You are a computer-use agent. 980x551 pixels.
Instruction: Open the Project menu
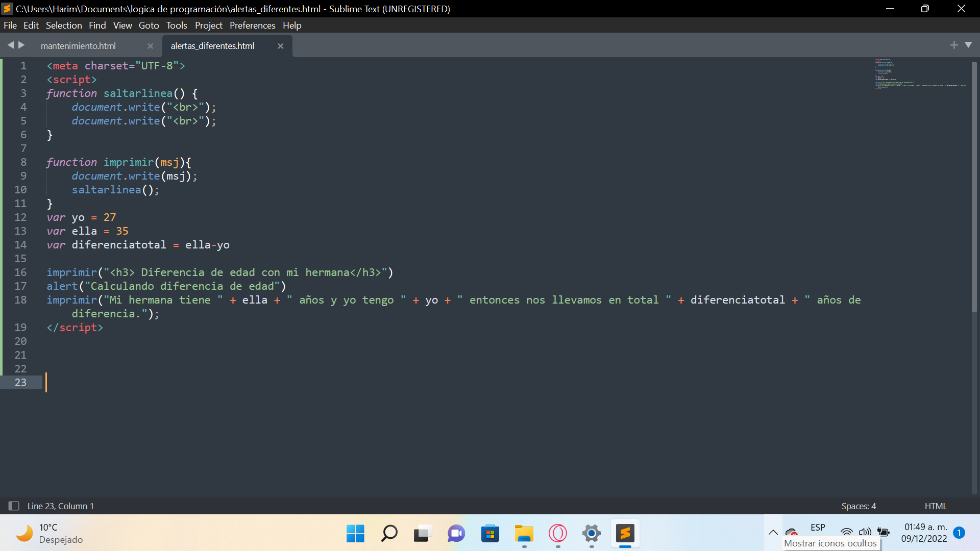209,25
